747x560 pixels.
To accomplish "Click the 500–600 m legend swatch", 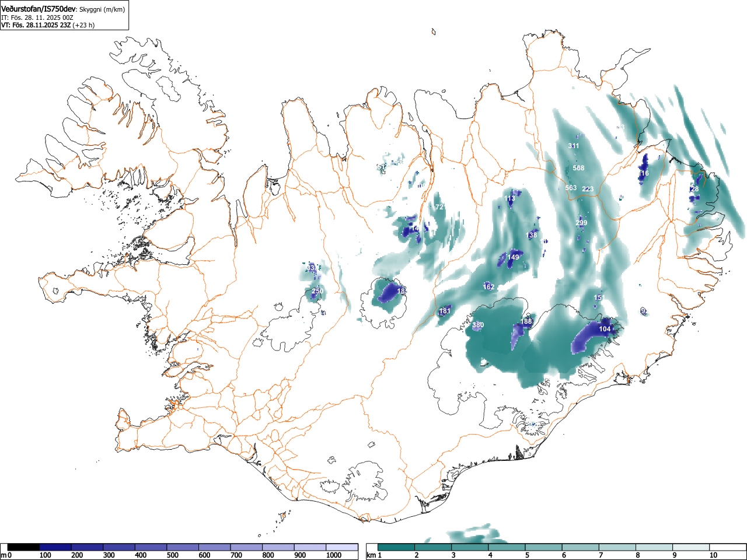I will pyautogui.click(x=183, y=547).
